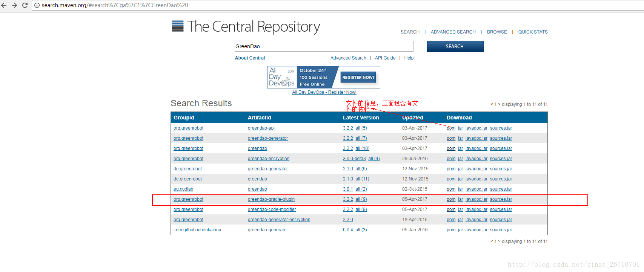Select the 05-Jan-2016 updated date
Viewport: 644px width, 272px height.
(415, 230)
